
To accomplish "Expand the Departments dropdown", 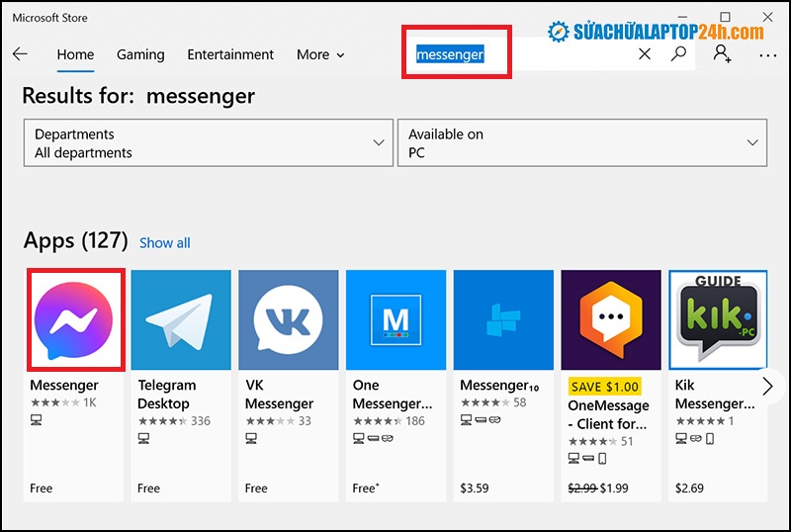I will 208,143.
